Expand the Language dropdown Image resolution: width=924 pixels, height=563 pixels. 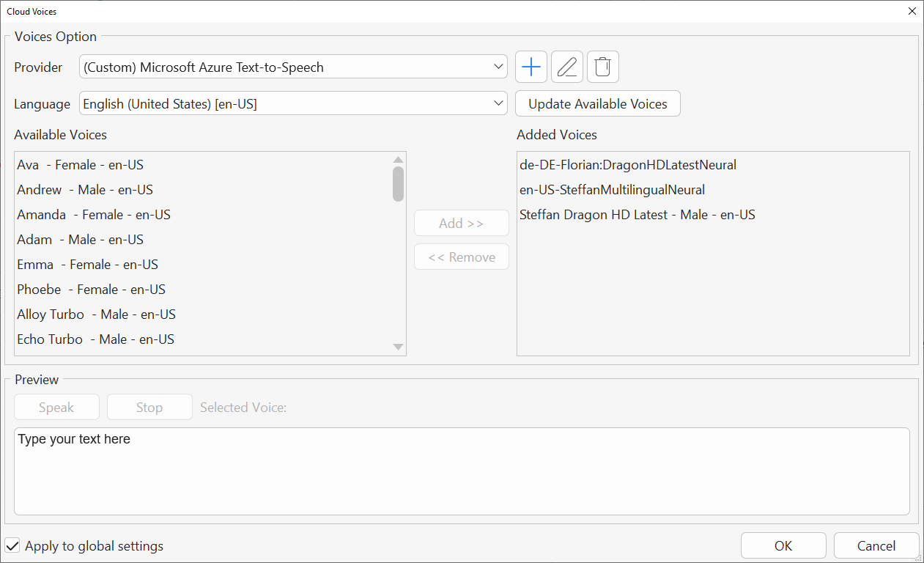click(x=293, y=104)
